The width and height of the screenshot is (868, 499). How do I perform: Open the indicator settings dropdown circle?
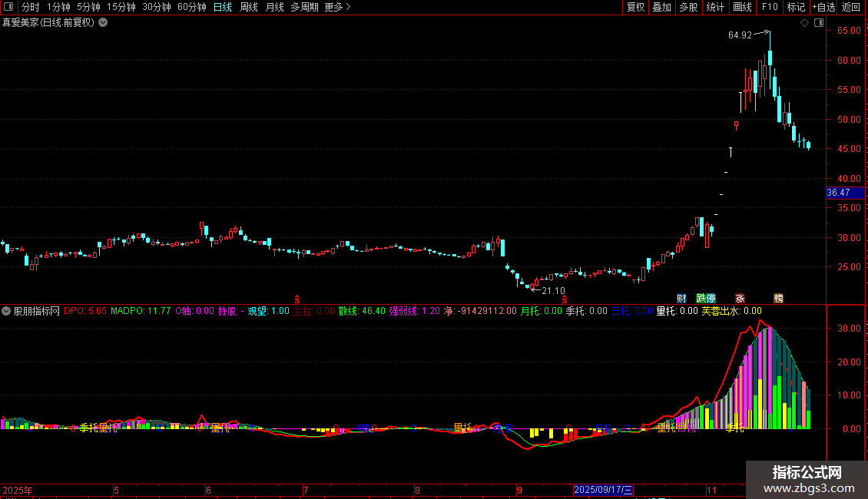(6, 311)
